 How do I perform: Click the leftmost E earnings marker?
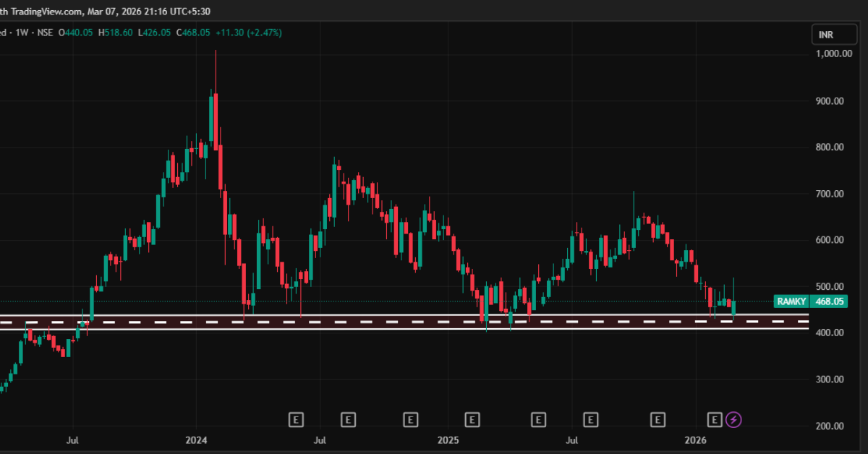tap(295, 419)
